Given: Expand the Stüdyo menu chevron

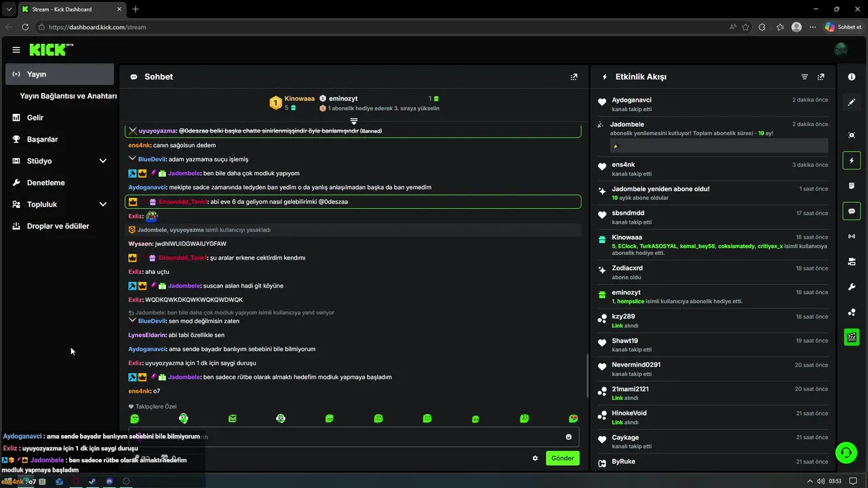Looking at the screenshot, I should pos(103,161).
